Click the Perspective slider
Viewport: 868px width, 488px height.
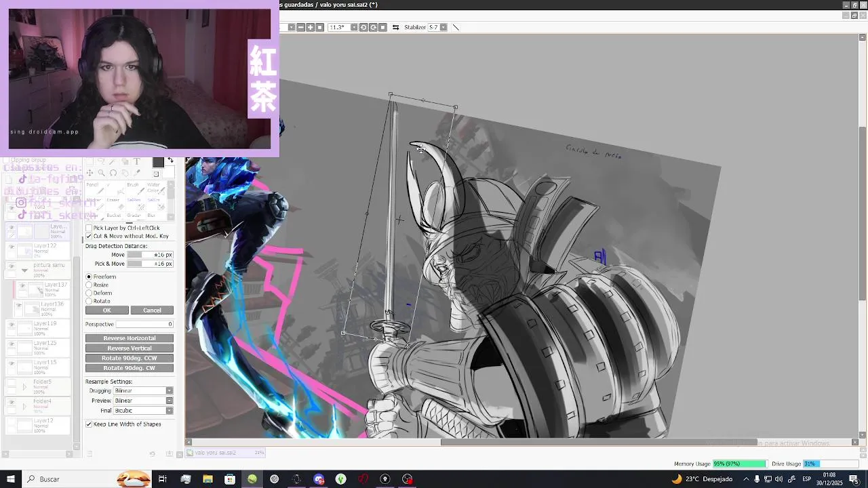[x=144, y=325]
